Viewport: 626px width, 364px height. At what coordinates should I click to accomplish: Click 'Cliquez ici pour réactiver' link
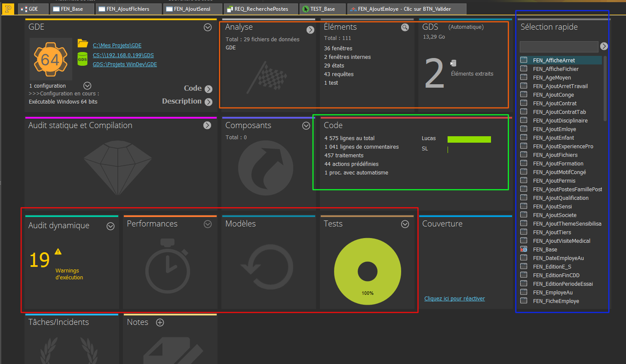click(454, 299)
